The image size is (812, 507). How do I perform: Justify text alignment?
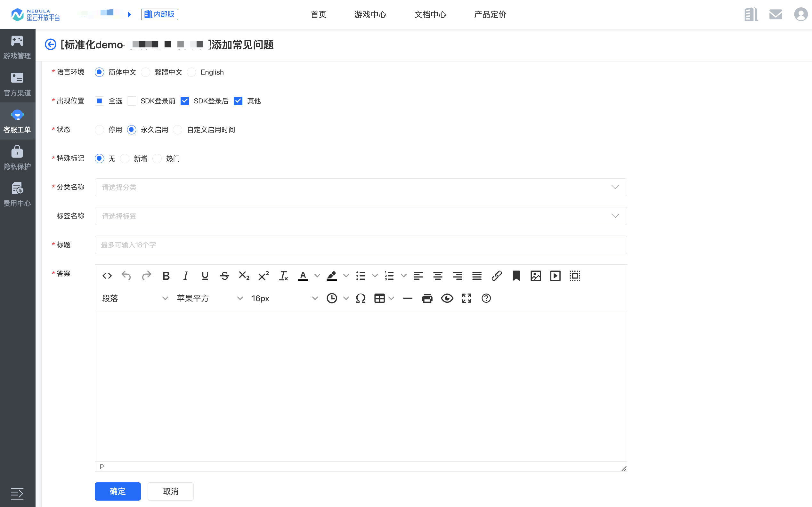476,276
